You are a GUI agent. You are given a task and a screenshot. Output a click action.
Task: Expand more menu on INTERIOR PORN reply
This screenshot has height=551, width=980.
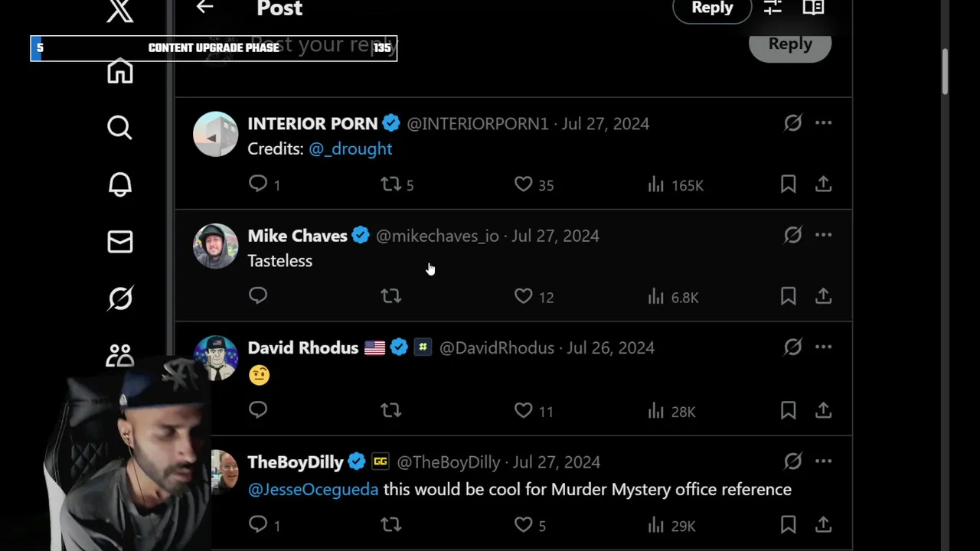(823, 123)
